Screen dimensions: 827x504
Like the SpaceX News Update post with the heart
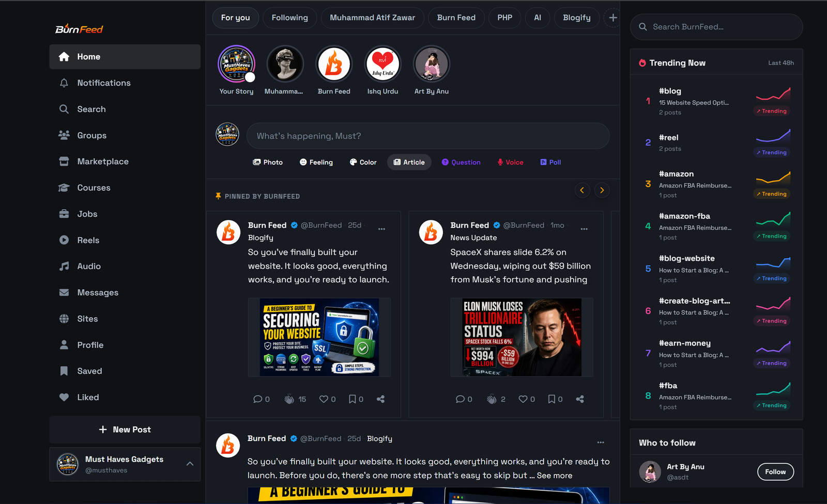(x=523, y=399)
